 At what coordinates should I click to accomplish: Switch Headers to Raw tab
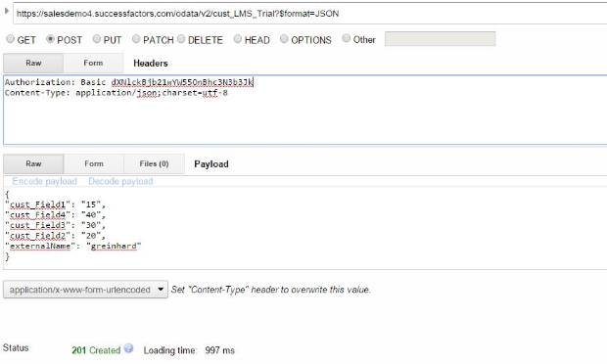(x=33, y=63)
